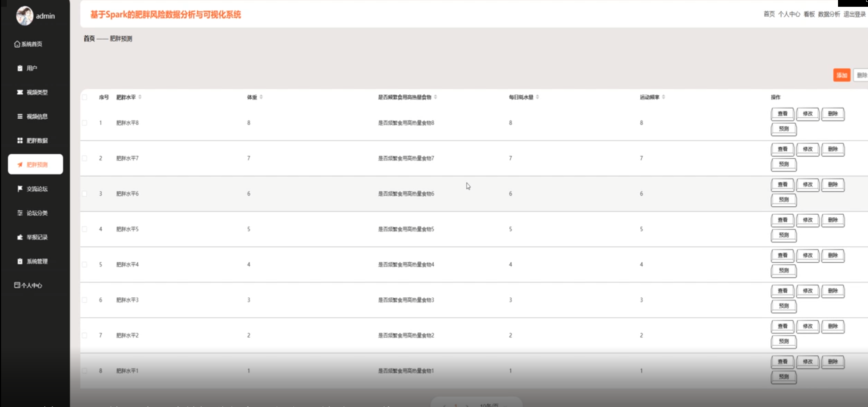Image resolution: width=868 pixels, height=407 pixels.
Task: Sort table by 体重 column arrows
Action: [261, 97]
